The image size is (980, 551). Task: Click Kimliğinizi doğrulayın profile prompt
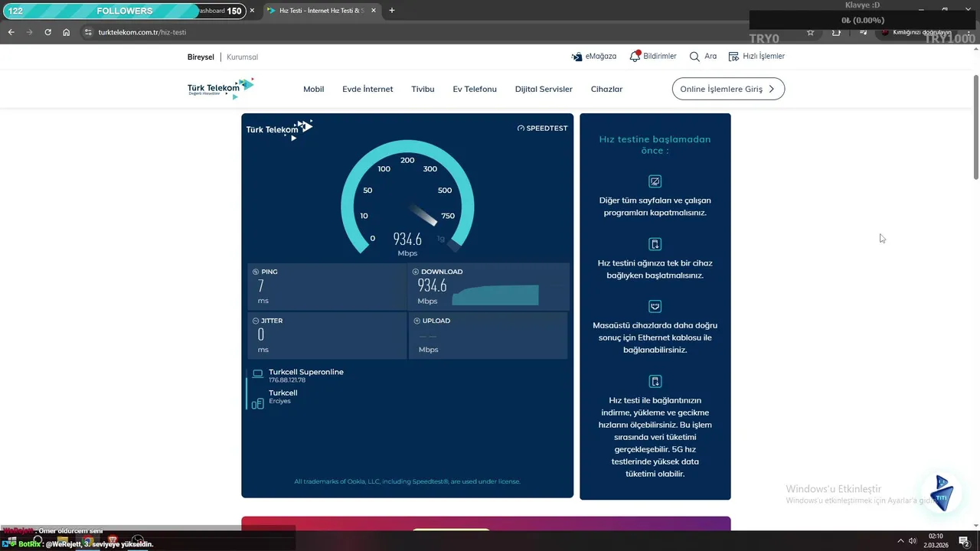tap(916, 32)
